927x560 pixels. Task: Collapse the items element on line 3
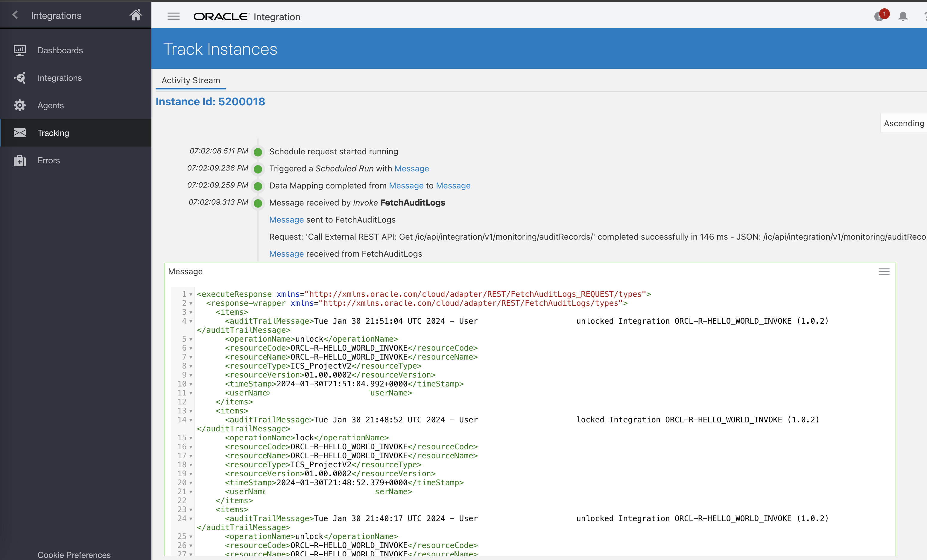point(191,313)
